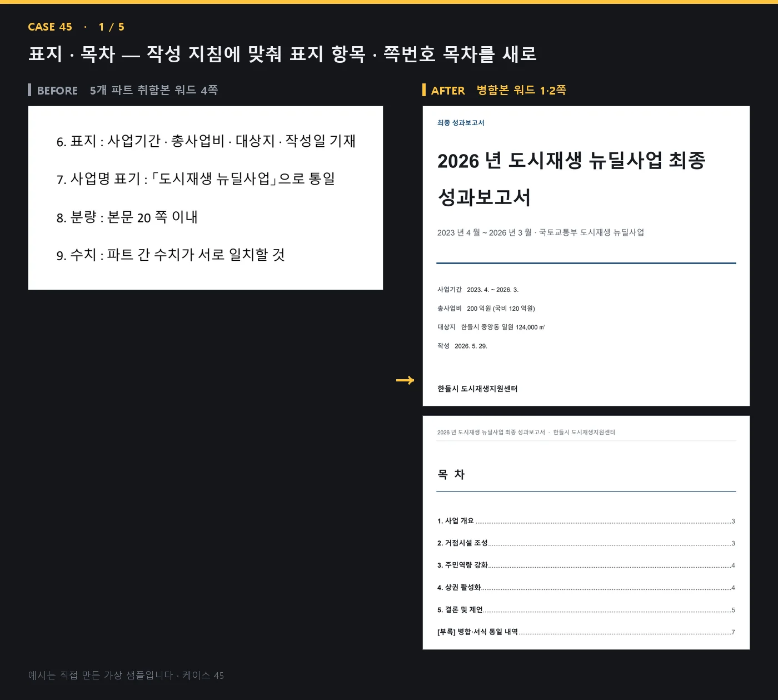Click the headline starting "표지 · 목차 — 작성 지침에"
This screenshot has width=778, height=700.
282,54
